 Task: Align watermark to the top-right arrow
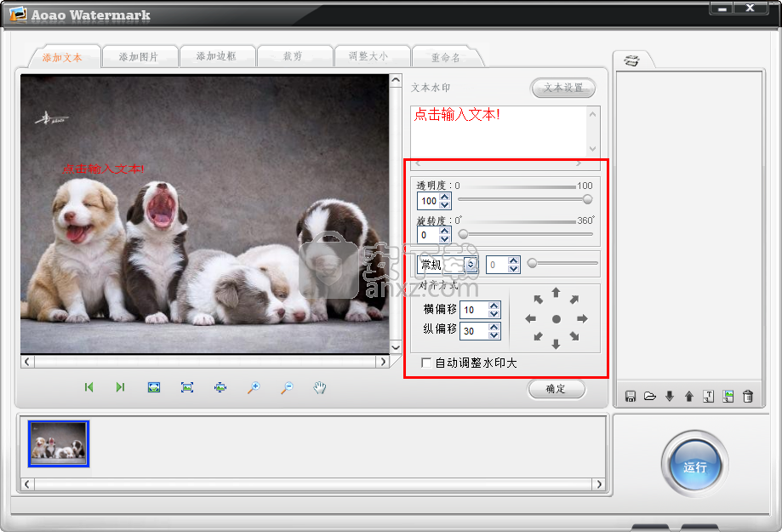click(574, 300)
